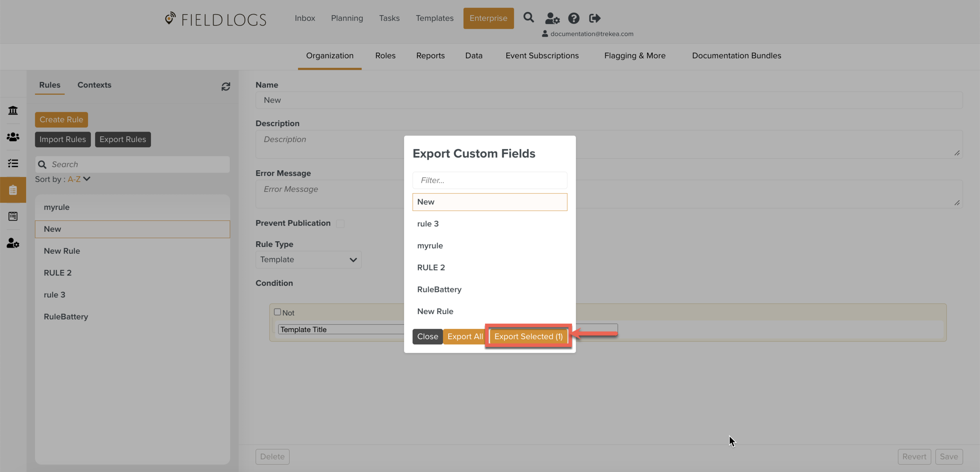
Task: Click the logout arrow icon
Action: [x=594, y=18]
